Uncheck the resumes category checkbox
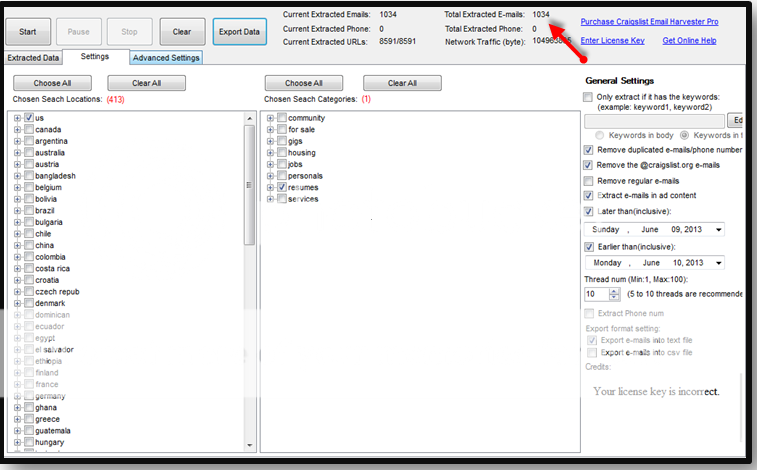 tap(282, 187)
